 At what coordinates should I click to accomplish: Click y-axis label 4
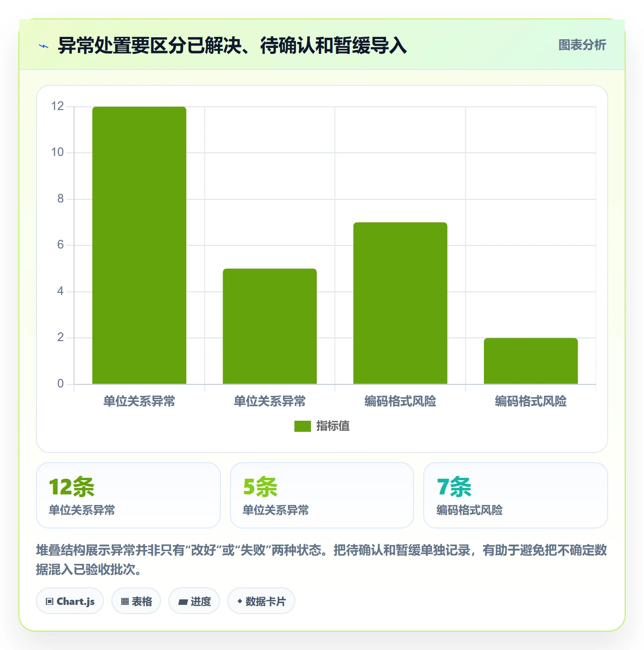(60, 291)
